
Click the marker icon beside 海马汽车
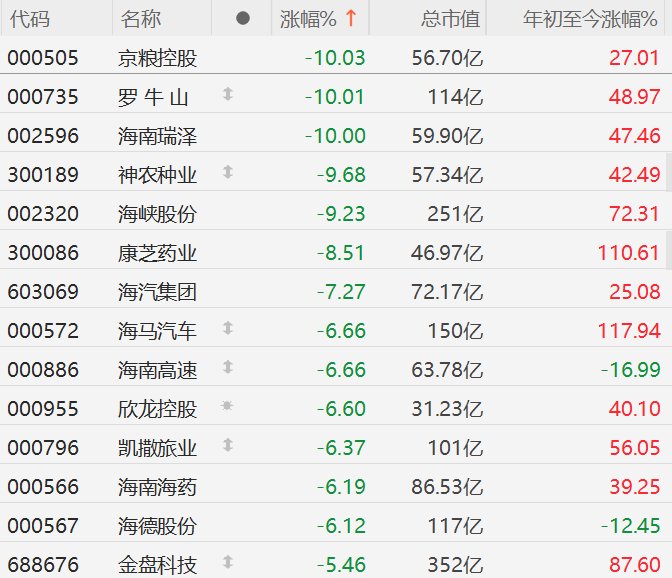[x=228, y=328]
